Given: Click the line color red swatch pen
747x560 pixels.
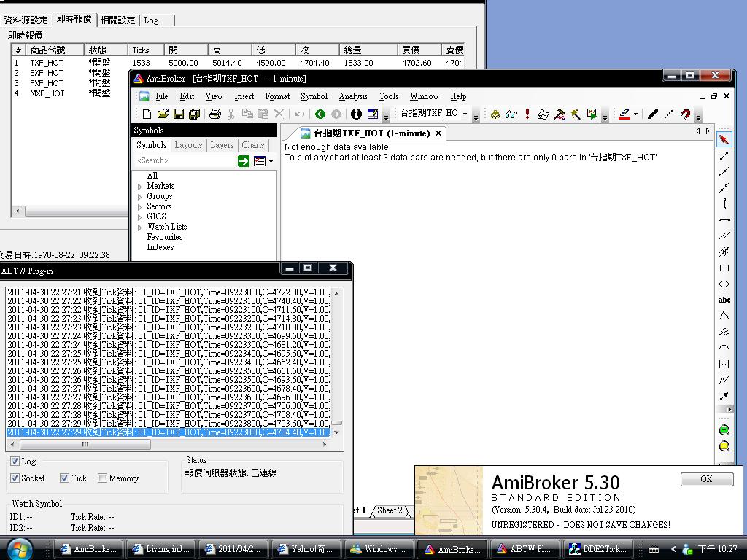Looking at the screenshot, I should point(624,114).
